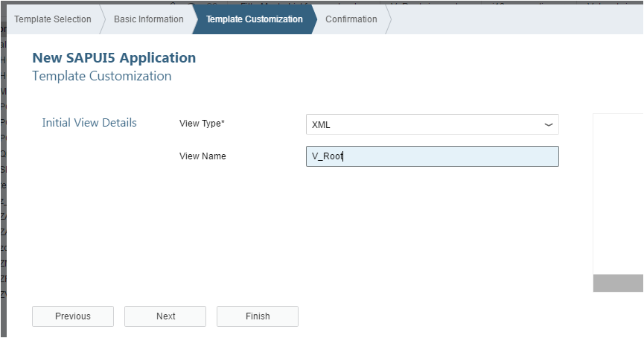The height and width of the screenshot is (338, 644).
Task: Click the Finish button
Action: 258,316
